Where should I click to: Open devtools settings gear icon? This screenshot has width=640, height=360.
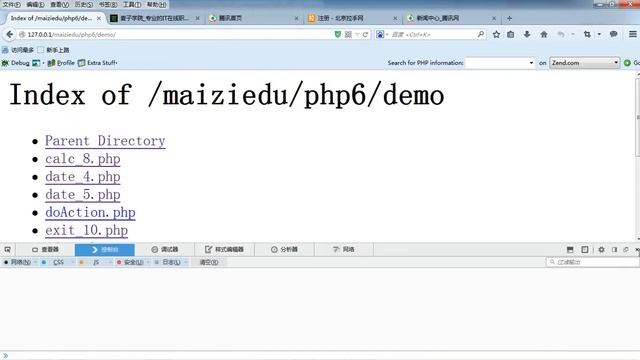click(601, 249)
